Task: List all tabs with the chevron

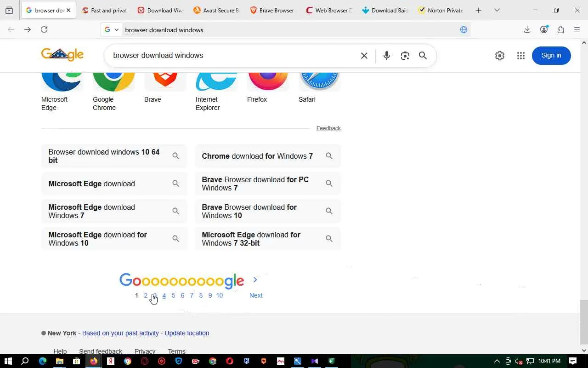Action: [497, 10]
